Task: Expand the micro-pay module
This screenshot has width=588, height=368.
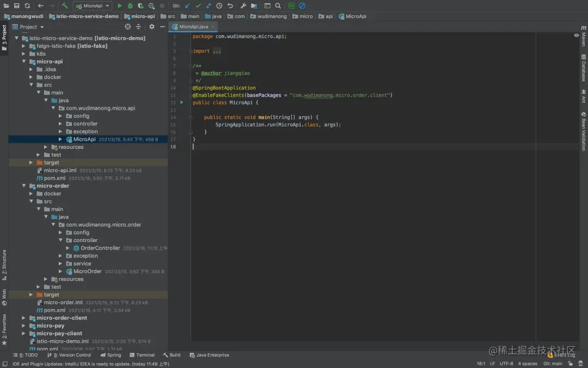Action: coord(23,325)
